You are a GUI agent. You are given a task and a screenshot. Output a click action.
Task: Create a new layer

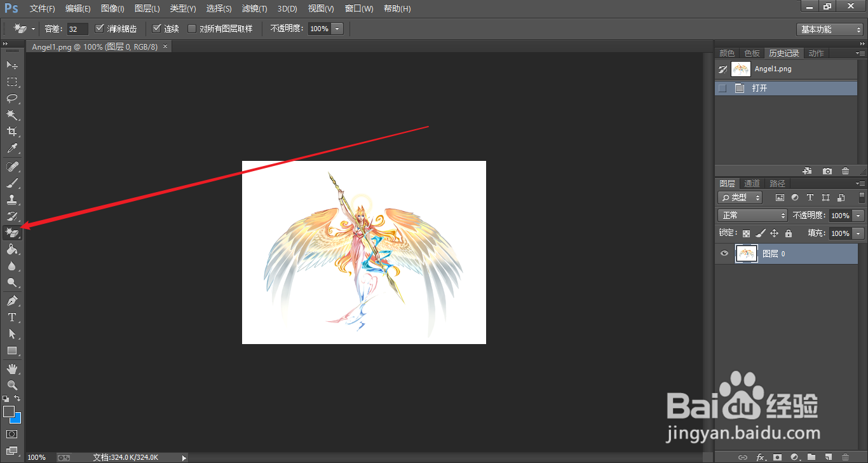click(x=829, y=457)
